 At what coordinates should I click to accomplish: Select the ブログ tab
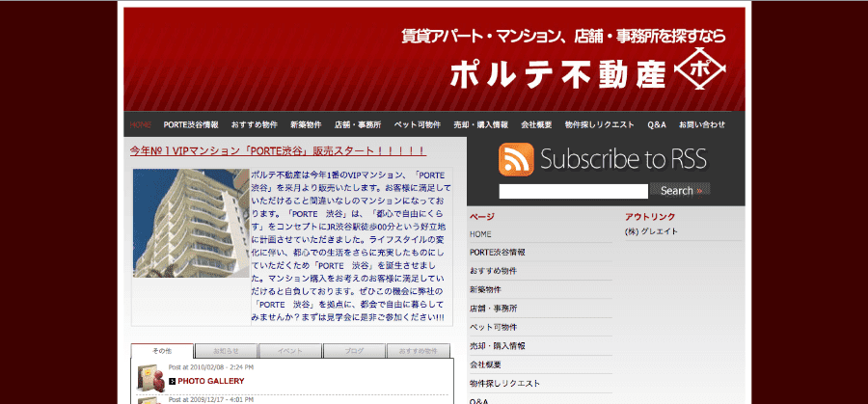click(x=354, y=351)
